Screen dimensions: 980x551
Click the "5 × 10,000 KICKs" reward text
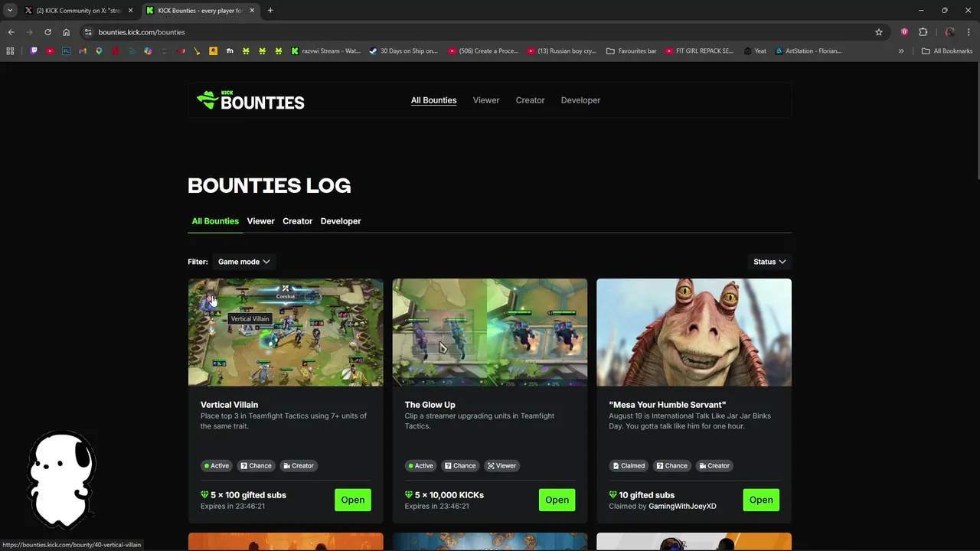point(449,495)
